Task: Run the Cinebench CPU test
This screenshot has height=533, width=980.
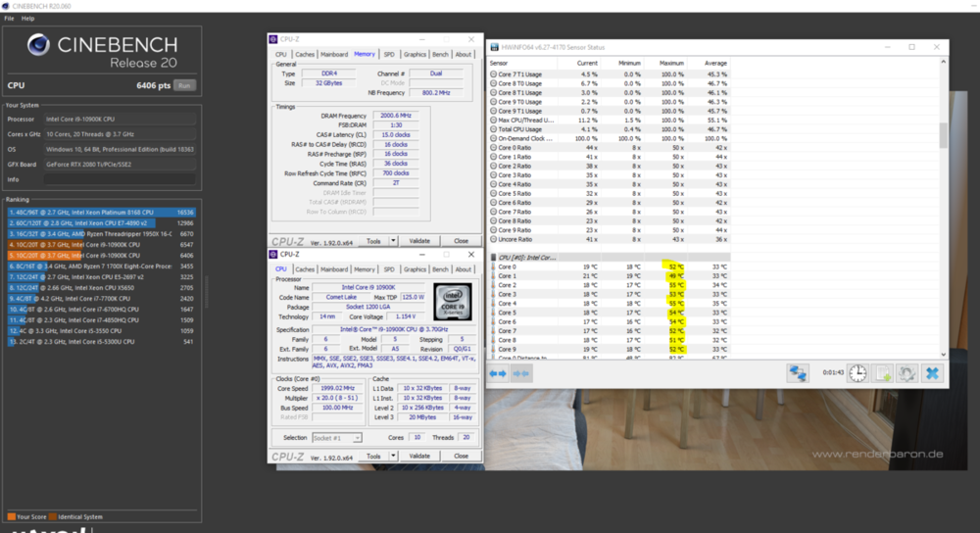Action: pos(184,85)
